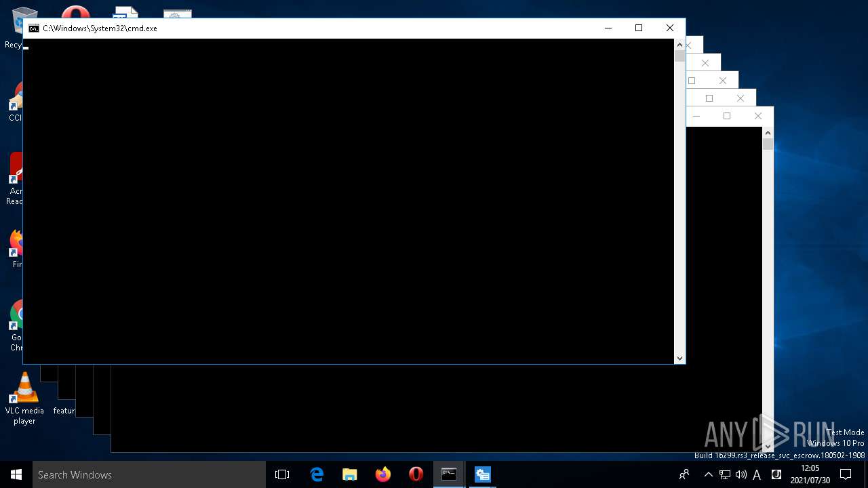Select the Acrobat Reader desktop shortcut
868x488 pixels.
coord(15,178)
